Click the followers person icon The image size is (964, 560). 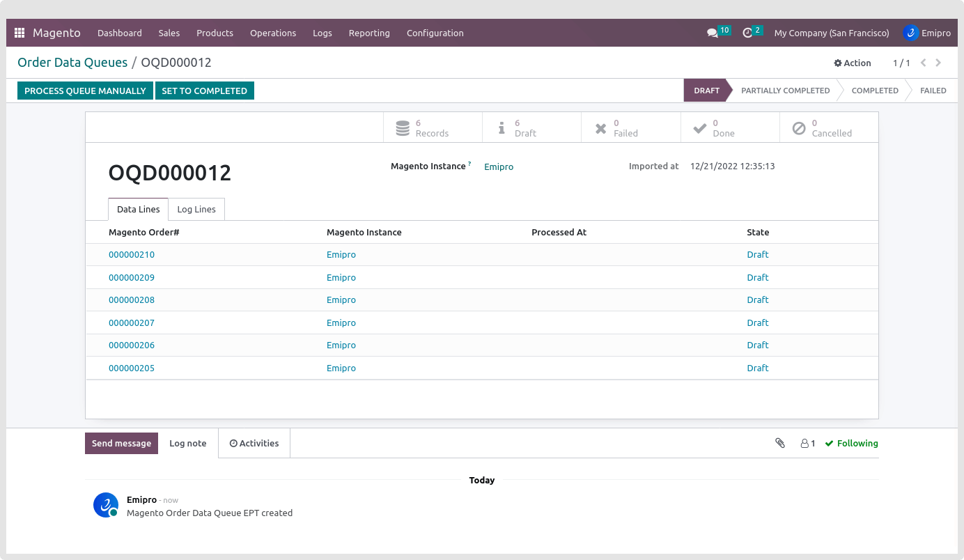pos(807,443)
